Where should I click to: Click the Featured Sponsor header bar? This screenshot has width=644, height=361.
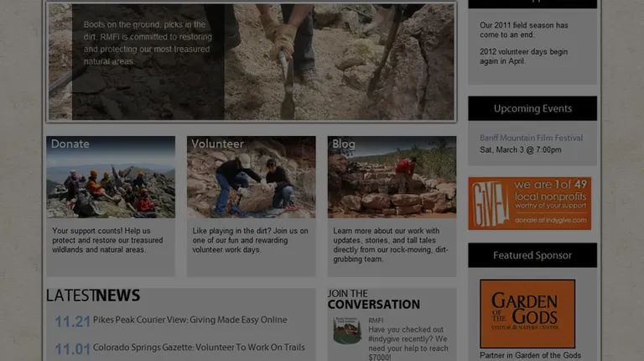[532, 255]
